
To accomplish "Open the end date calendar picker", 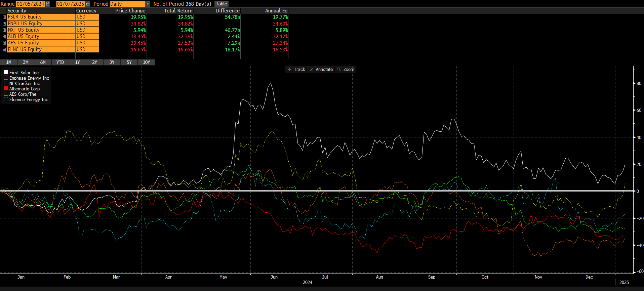I will click(88, 4).
